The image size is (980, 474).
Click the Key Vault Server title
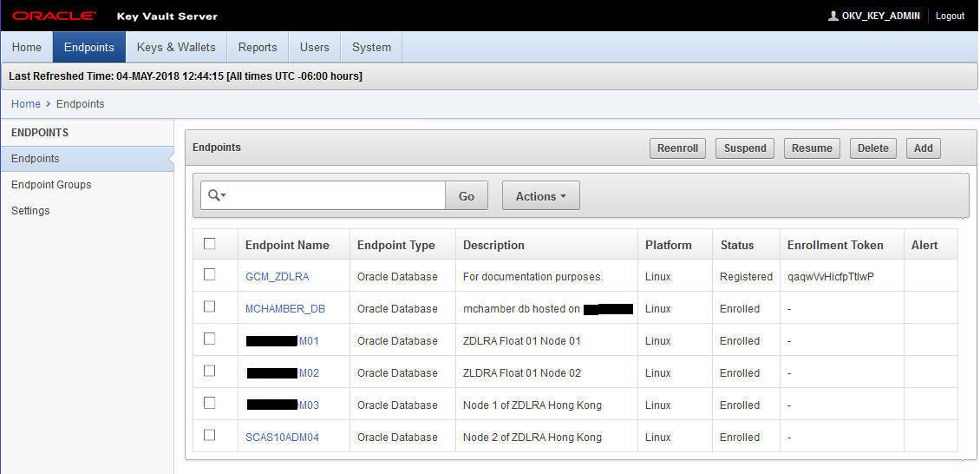pos(167,16)
